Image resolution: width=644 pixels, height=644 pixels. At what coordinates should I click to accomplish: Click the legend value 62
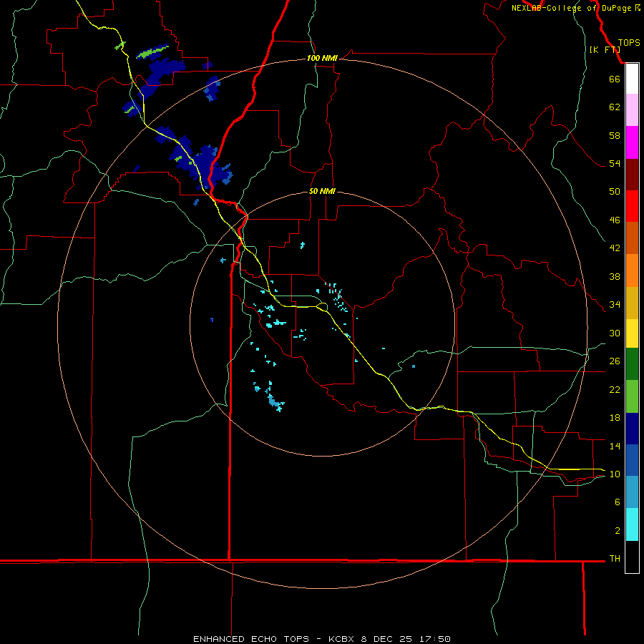click(x=615, y=107)
